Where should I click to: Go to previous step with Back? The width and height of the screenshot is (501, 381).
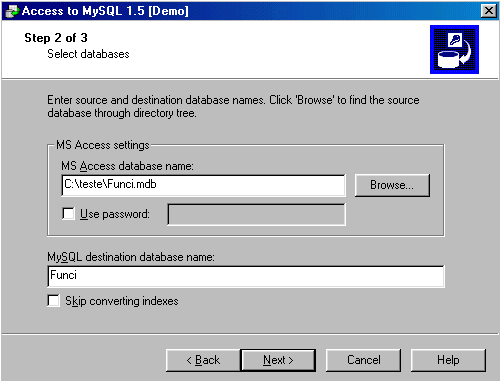203,360
